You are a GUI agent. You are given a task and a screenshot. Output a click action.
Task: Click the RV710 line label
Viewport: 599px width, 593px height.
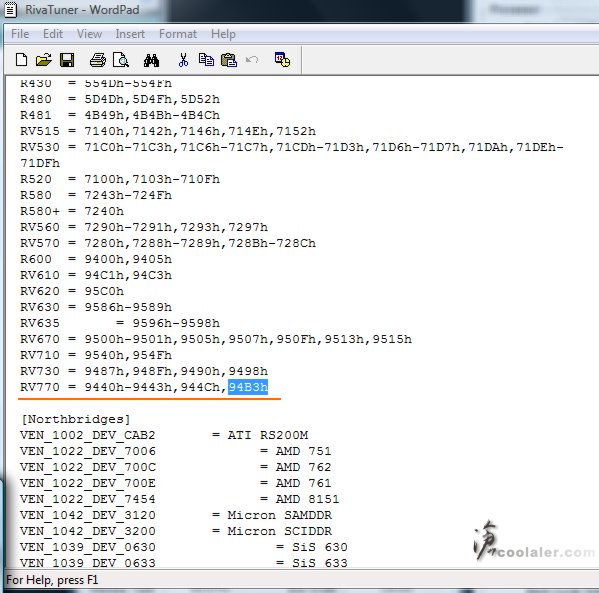(40, 355)
